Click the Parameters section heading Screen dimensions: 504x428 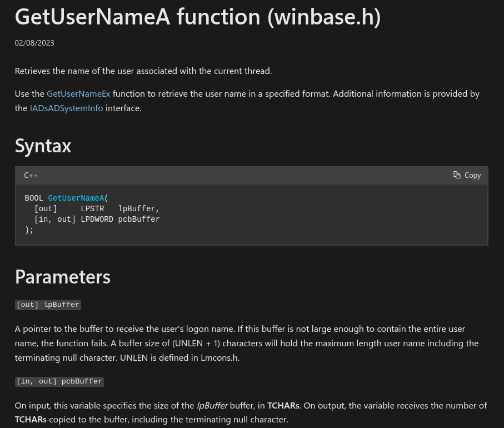[x=62, y=276]
